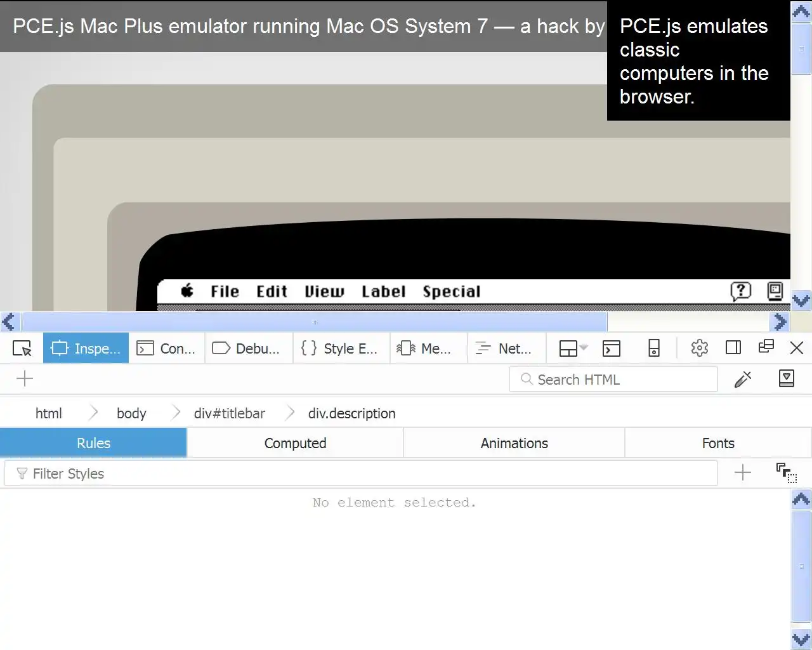Close the developer tools
812x650 pixels.
click(797, 347)
